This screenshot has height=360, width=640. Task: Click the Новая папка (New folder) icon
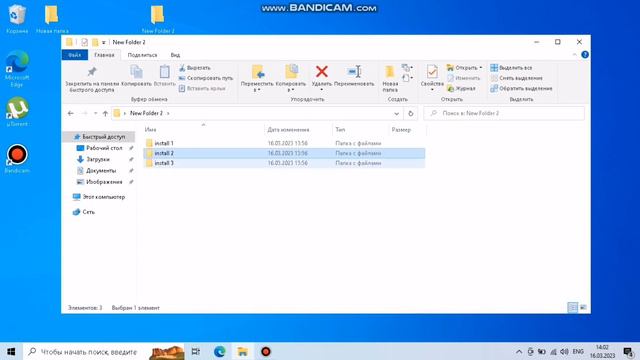click(x=390, y=72)
